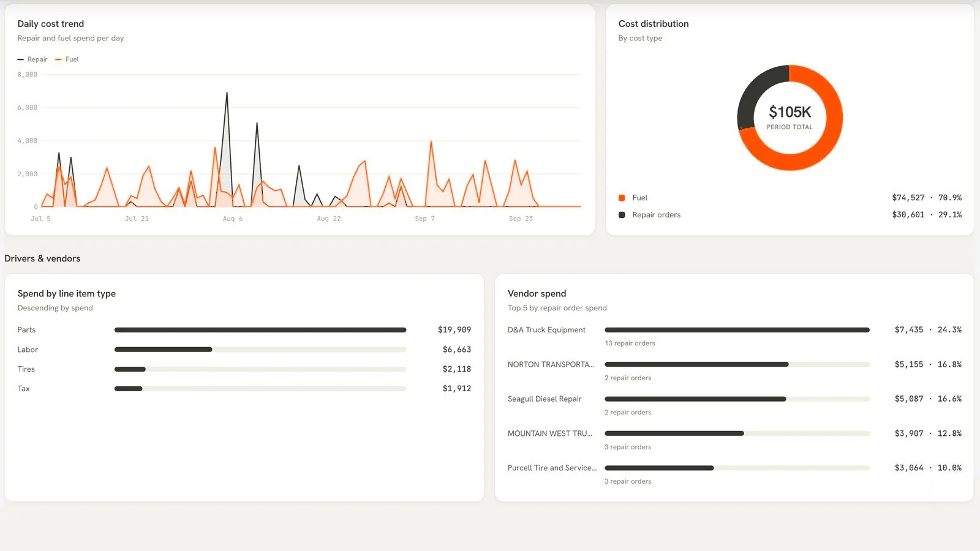
Task: Select the Labor spend progress bar
Action: 260,350
